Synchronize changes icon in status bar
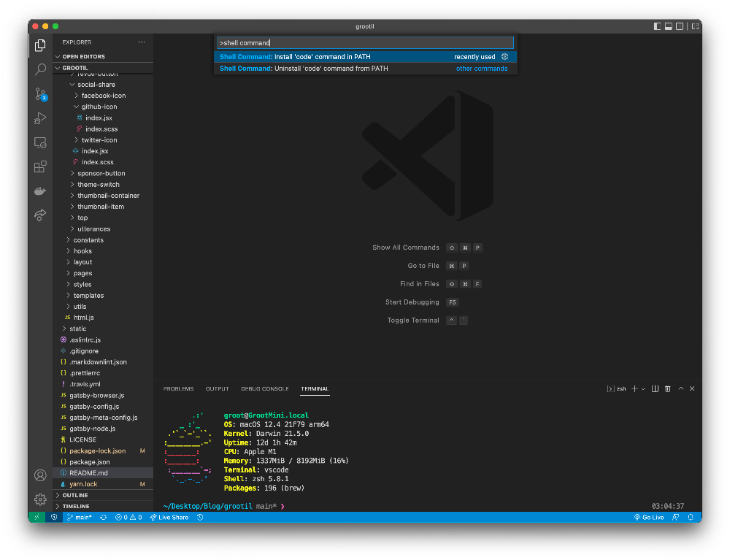The width and height of the screenshot is (730, 560). click(x=104, y=517)
